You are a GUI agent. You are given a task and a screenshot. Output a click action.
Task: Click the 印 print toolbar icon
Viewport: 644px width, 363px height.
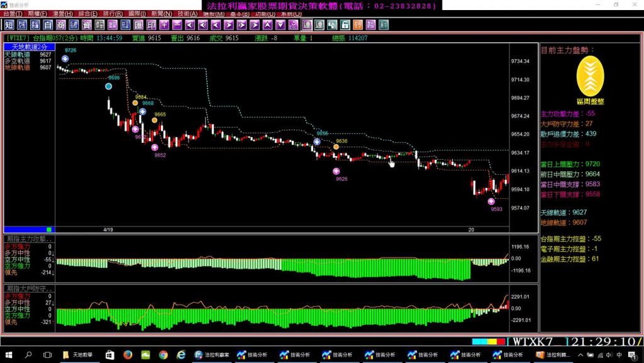151,25
